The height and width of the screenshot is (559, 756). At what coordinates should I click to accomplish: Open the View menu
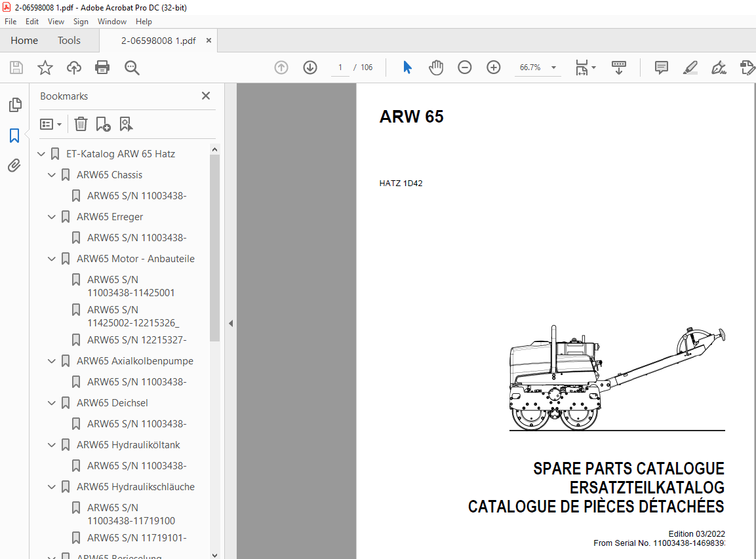[x=56, y=22]
